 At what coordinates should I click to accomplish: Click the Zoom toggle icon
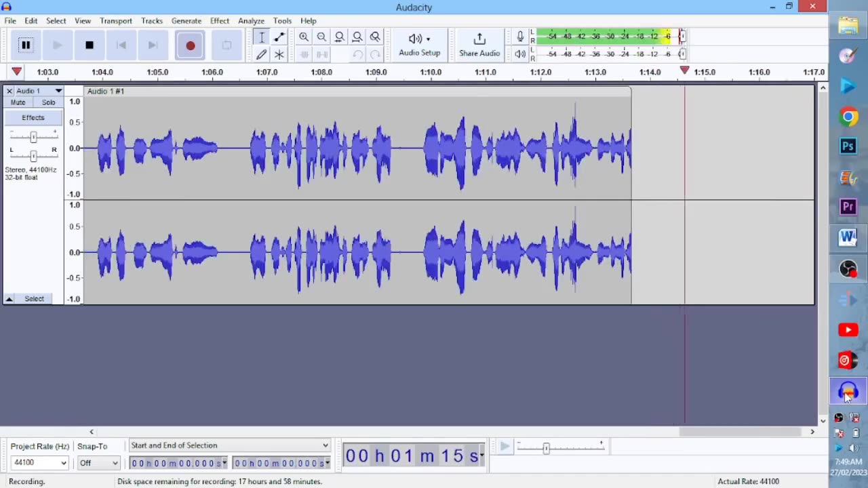coord(375,37)
